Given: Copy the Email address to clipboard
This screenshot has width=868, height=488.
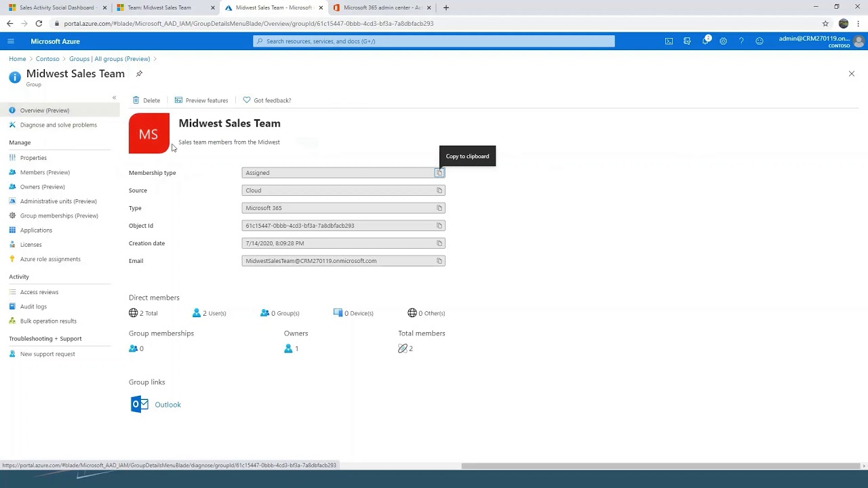Looking at the screenshot, I should pos(439,261).
